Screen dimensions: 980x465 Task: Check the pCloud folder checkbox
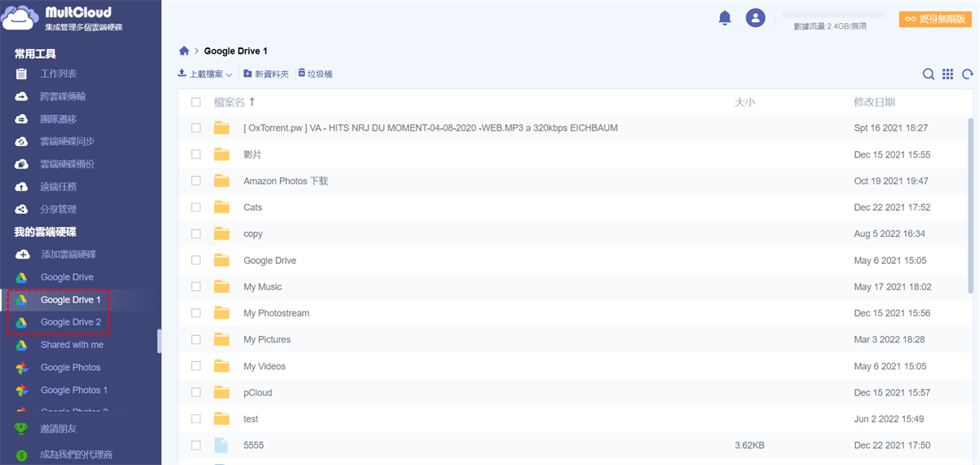pos(196,392)
